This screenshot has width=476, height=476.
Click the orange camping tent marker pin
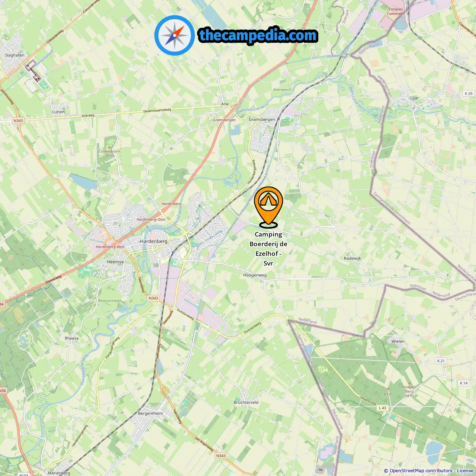[x=268, y=207]
